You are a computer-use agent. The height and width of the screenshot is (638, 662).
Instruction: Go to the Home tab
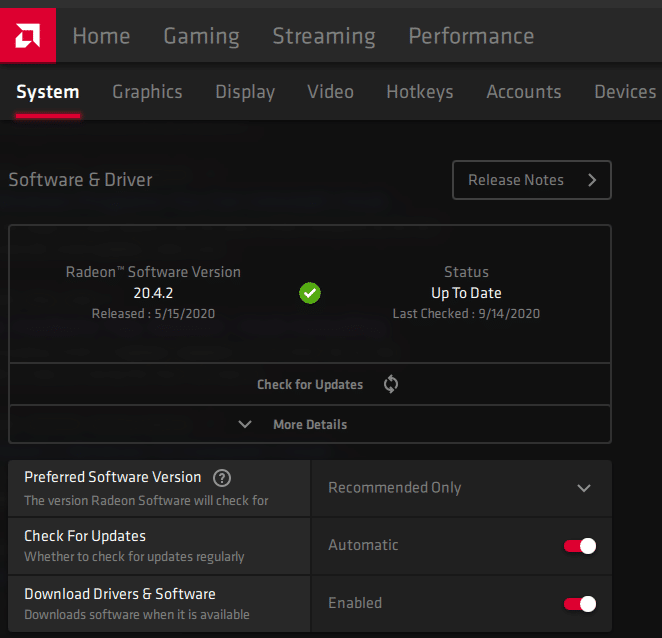[x=101, y=36]
